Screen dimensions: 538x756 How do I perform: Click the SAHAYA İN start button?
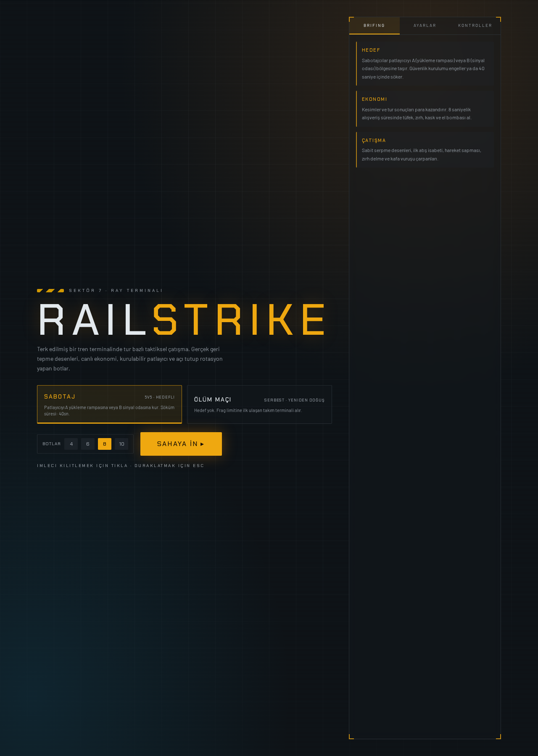tap(181, 444)
